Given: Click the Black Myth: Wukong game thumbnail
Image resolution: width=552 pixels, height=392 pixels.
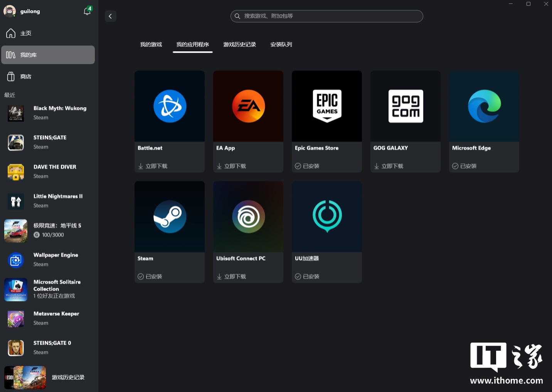Looking at the screenshot, I should pyautogui.click(x=16, y=113).
